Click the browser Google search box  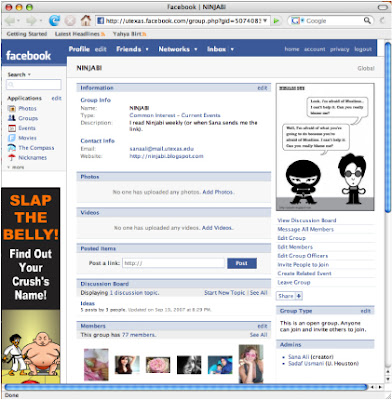(331, 21)
